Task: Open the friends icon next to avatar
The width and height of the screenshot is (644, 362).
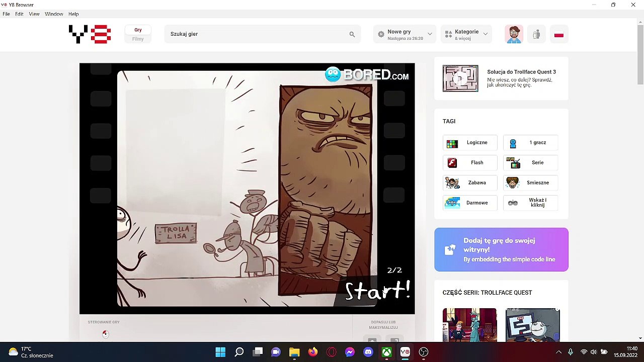Action: pyautogui.click(x=536, y=34)
